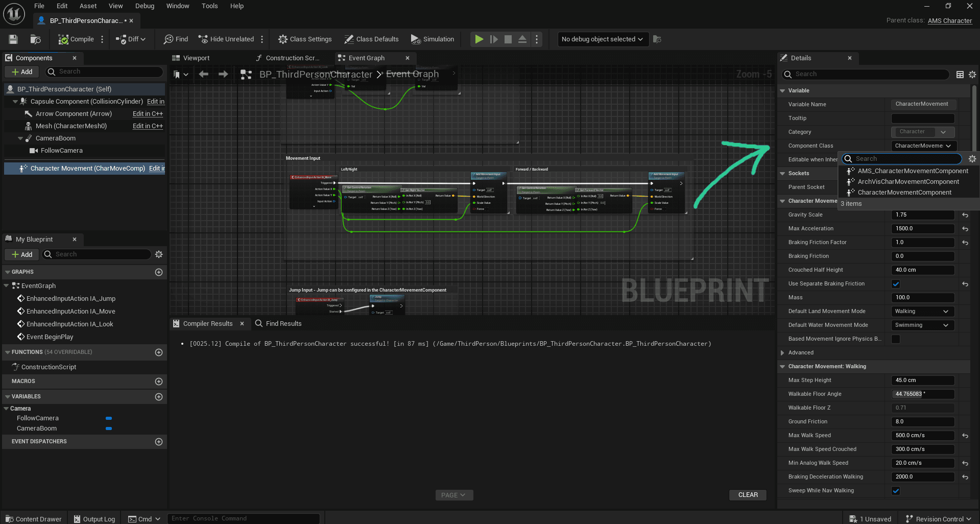Open the Asset menu

pyautogui.click(x=88, y=6)
